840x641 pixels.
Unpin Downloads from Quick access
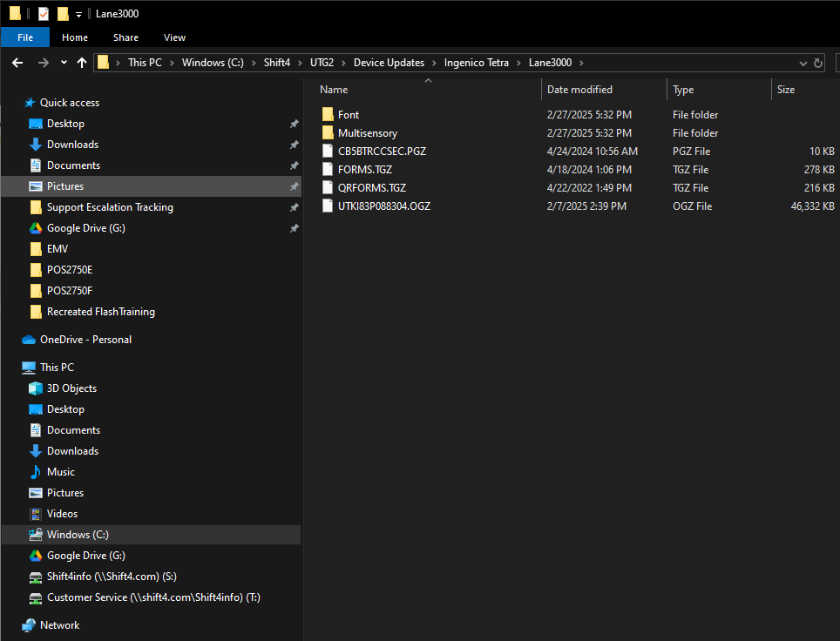tap(294, 145)
